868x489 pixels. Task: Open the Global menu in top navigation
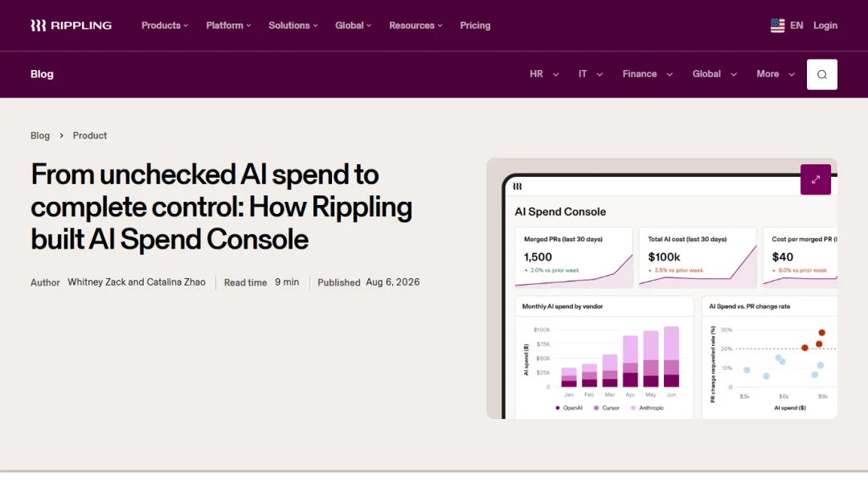(353, 26)
